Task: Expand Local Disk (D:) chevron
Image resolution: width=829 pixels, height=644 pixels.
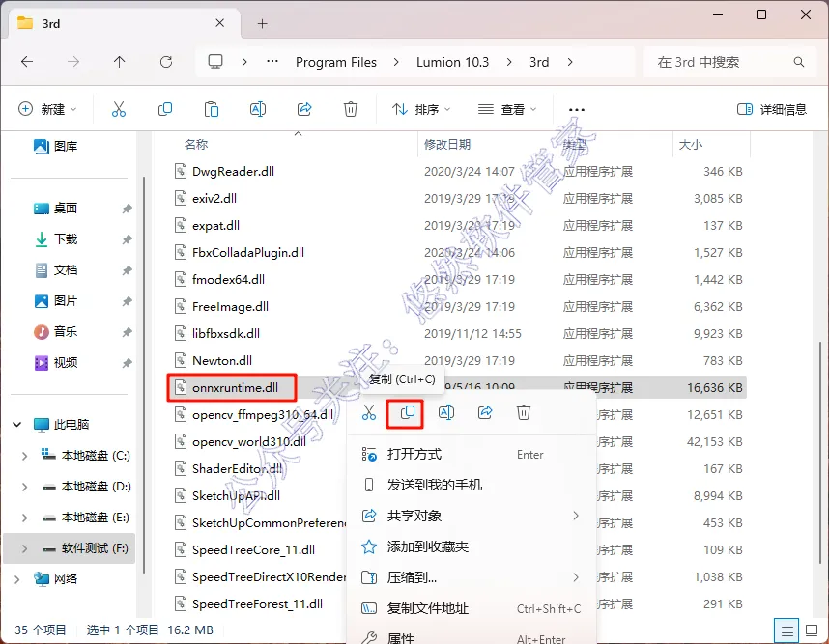Action: click(x=24, y=487)
